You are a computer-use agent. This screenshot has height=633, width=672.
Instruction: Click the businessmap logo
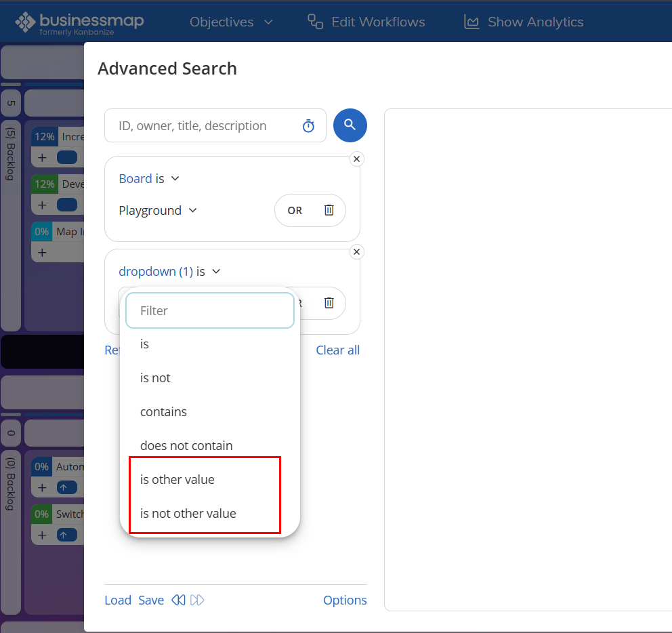click(79, 23)
